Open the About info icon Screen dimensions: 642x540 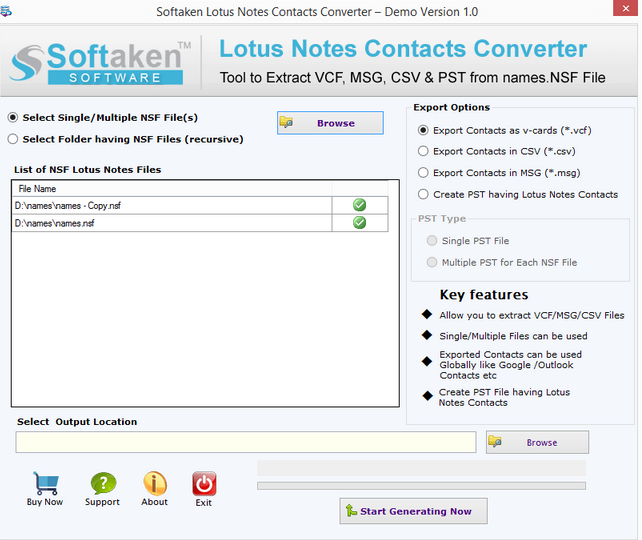[x=155, y=484]
